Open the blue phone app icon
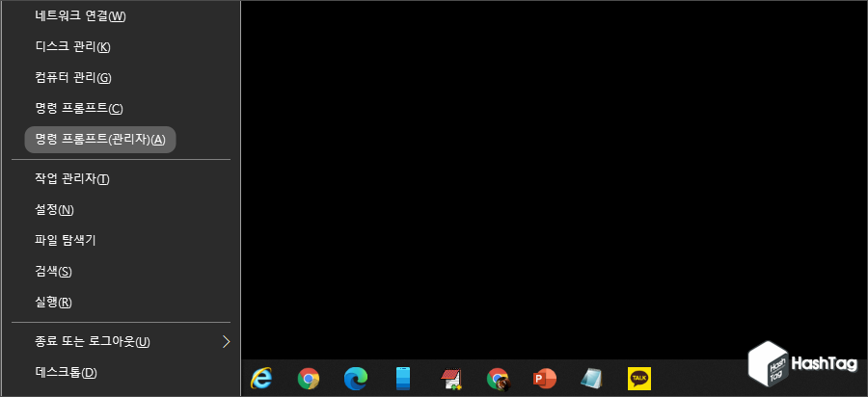Viewport: 868px width, 397px height. [403, 379]
